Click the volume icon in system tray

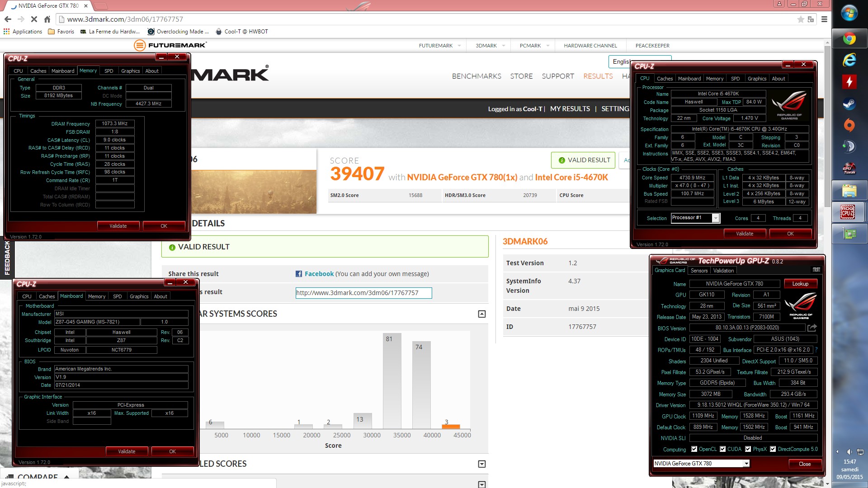tap(849, 452)
